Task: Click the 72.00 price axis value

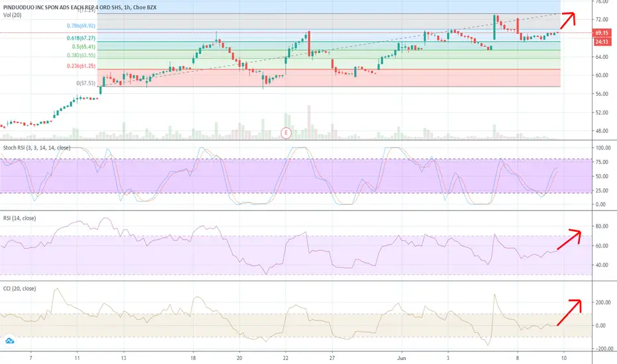Action: click(602, 20)
